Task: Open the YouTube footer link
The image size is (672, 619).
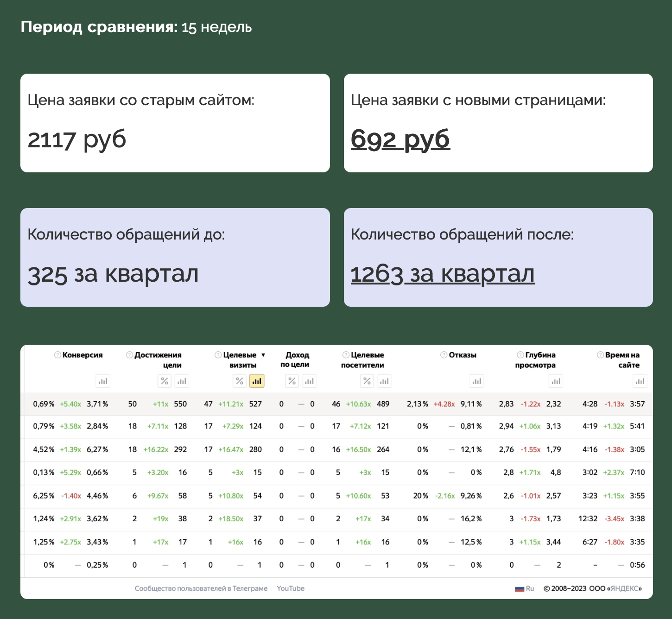Action: [291, 588]
